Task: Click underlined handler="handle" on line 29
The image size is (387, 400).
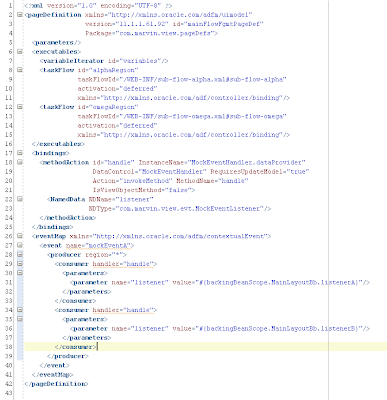Action: [x=123, y=264]
